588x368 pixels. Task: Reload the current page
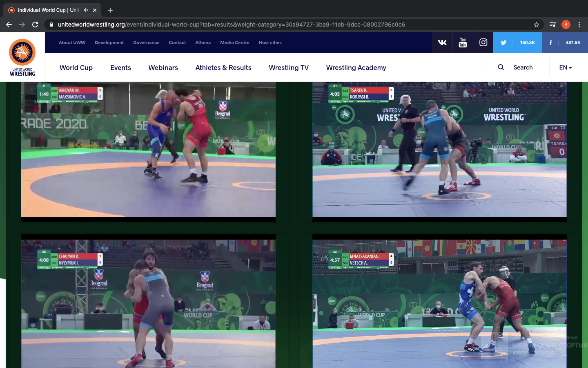(x=35, y=25)
